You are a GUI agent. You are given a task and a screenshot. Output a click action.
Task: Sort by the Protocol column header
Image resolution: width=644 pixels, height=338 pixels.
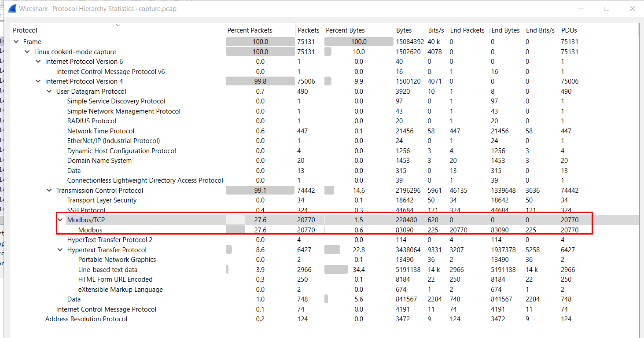(x=25, y=30)
